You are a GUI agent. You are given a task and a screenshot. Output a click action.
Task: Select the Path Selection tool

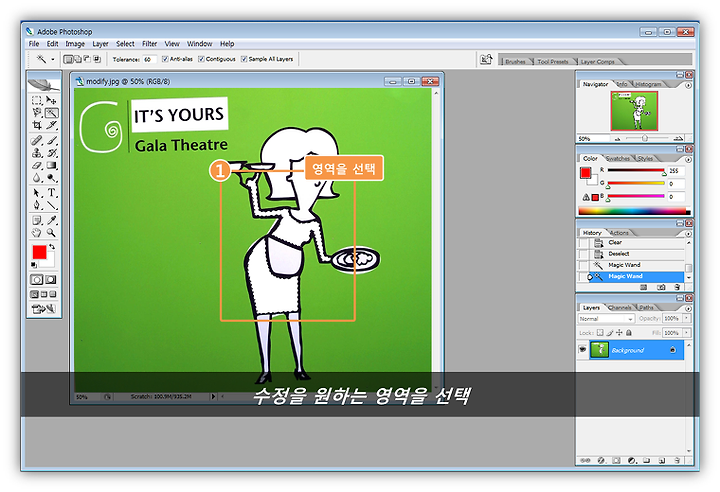click(x=37, y=193)
